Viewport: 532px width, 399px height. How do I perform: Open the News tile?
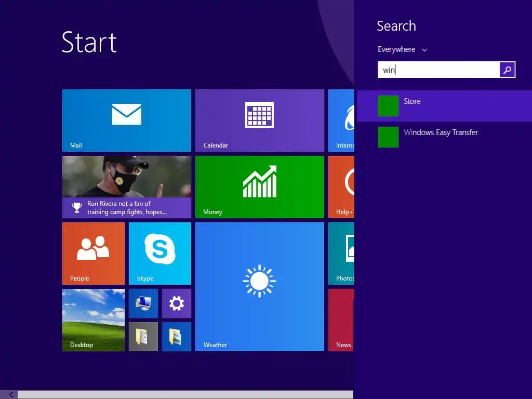tap(341, 320)
